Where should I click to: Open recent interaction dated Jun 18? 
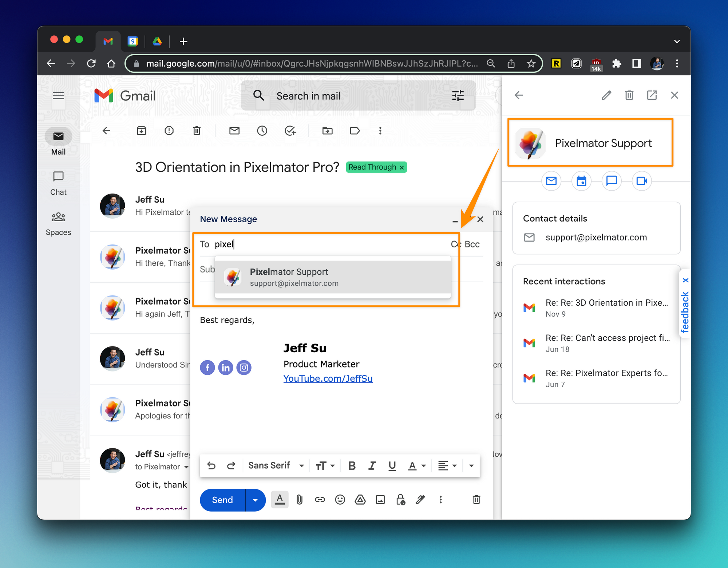point(596,343)
